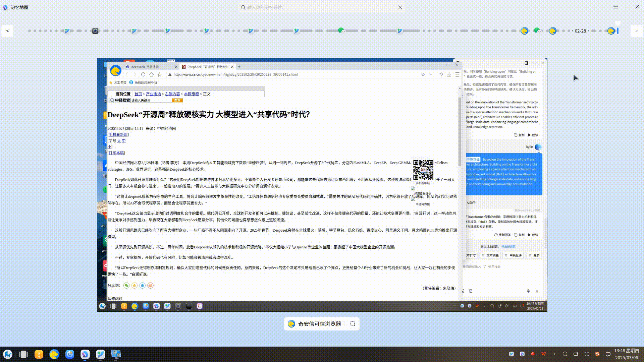644x362 pixels.
Task: Select the bird marker right after the camera marker
Action: pyautogui.click(x=134, y=31)
